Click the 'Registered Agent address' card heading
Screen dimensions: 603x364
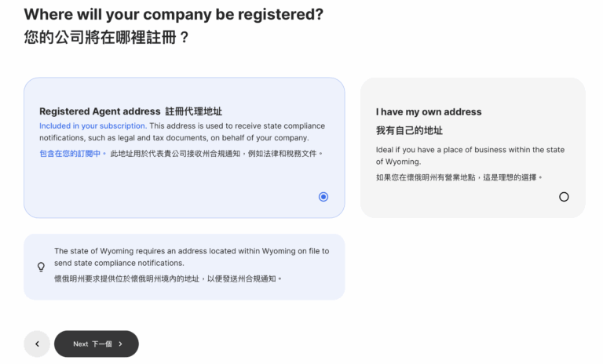tap(99, 111)
